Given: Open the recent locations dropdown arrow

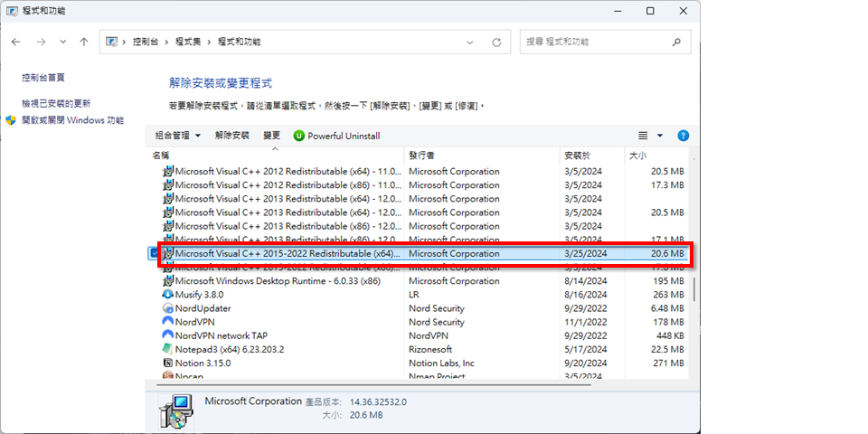Looking at the screenshot, I should click(62, 42).
